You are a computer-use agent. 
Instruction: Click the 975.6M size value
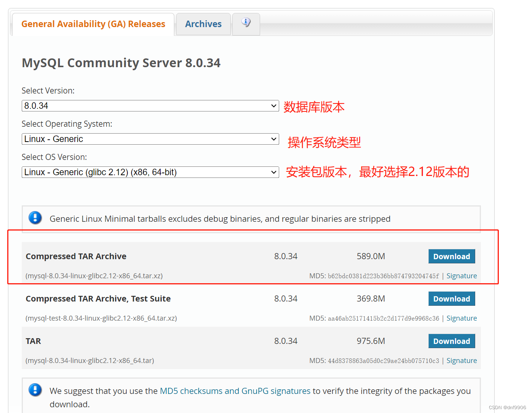click(x=371, y=341)
